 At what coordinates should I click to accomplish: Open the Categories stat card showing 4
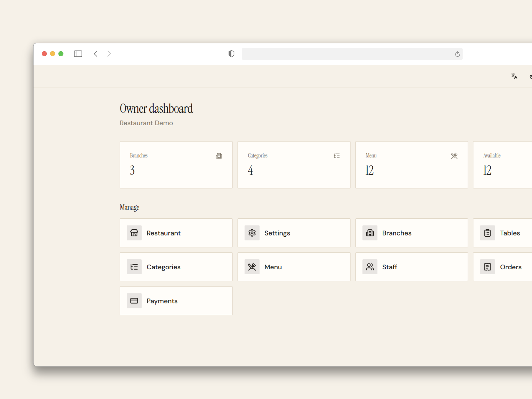pos(294,165)
